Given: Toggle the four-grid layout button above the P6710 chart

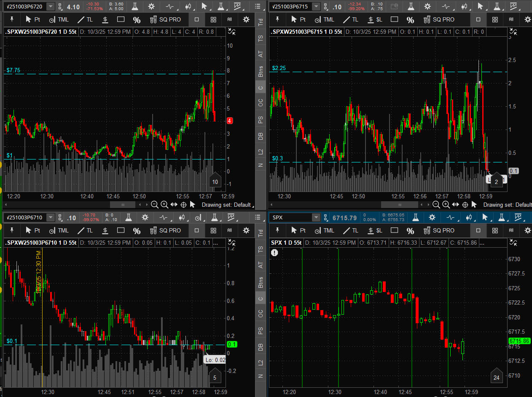Looking at the screenshot, I should [x=213, y=231].
